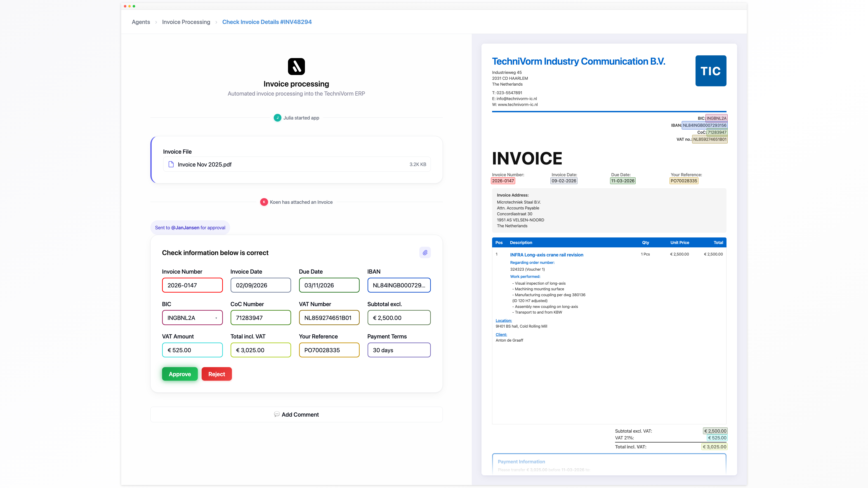Screen dimensions: 868x488
Task: Click the highlighted Total incl. VAT amount on the invoice
Action: pos(714,447)
